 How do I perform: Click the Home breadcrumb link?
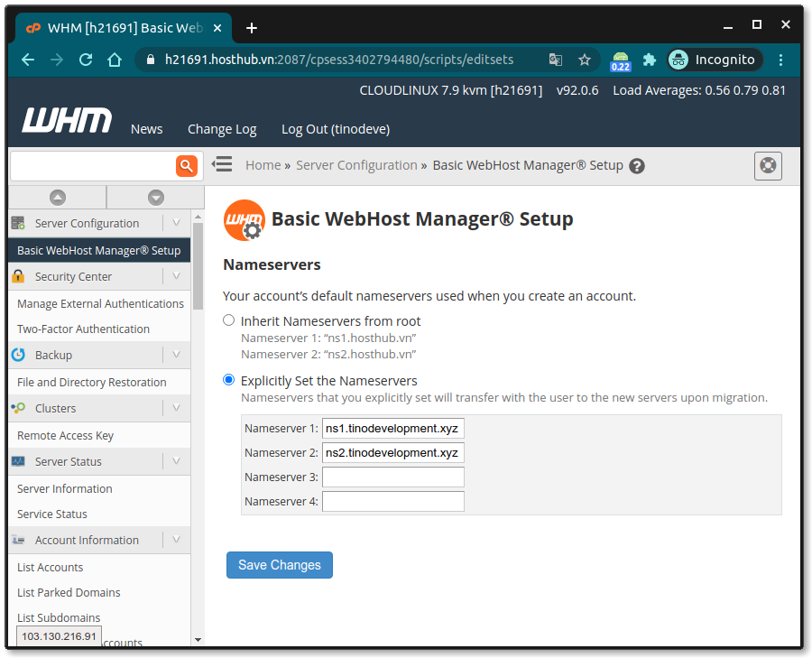tap(263, 165)
